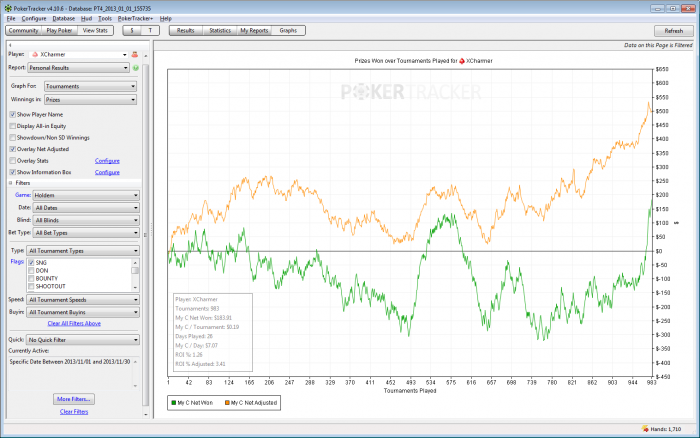Viewport: 700px width, 438px height.
Task: Collapse the Filters section toggle icon
Action: (12, 183)
